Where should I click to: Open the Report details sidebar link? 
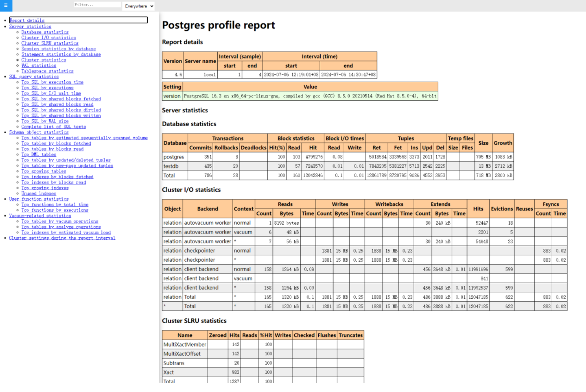coord(27,20)
